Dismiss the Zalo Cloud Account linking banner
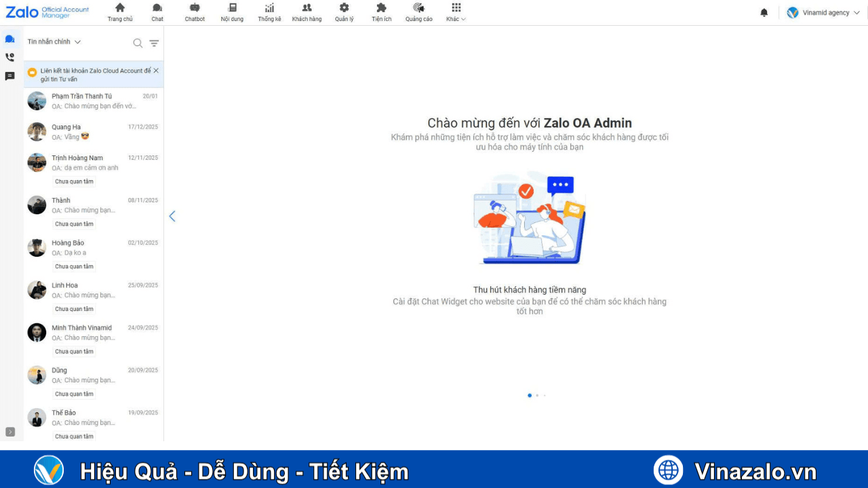 156,70
